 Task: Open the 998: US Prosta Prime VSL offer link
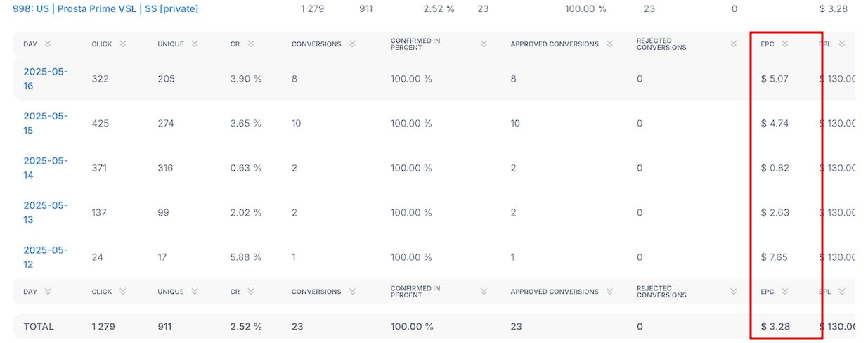tap(105, 9)
